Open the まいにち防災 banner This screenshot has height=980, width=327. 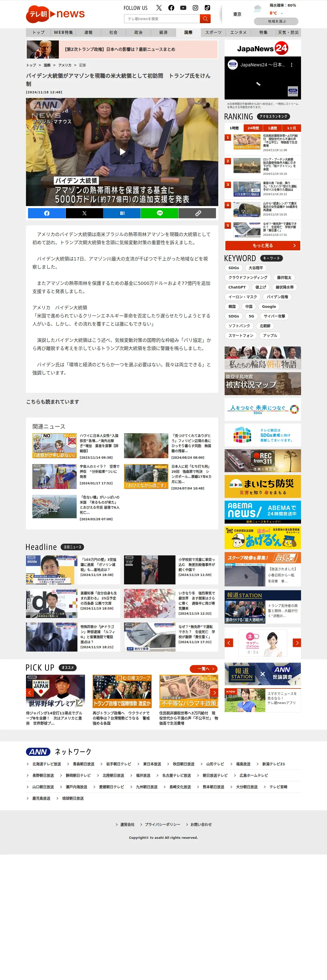tap(263, 486)
